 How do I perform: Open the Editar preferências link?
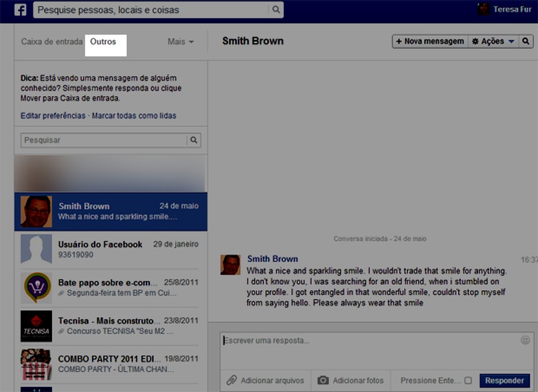[53, 115]
